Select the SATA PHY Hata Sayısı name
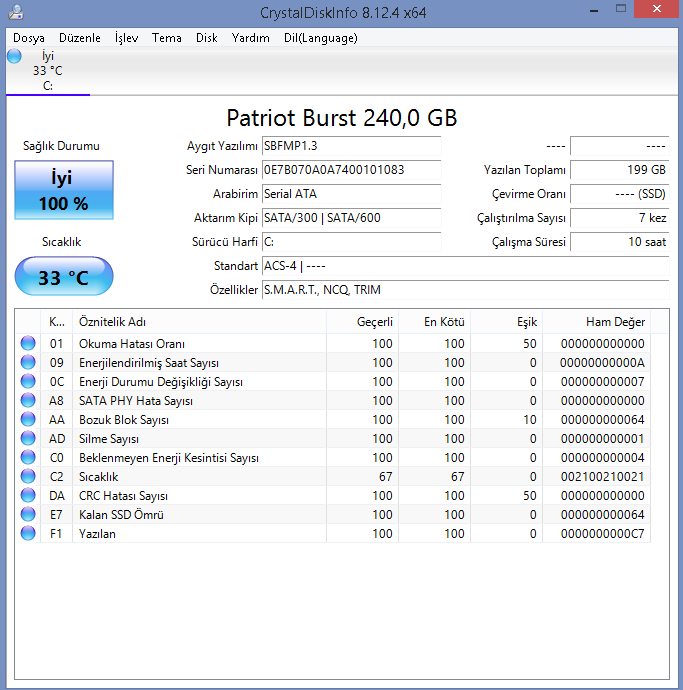 coord(136,400)
